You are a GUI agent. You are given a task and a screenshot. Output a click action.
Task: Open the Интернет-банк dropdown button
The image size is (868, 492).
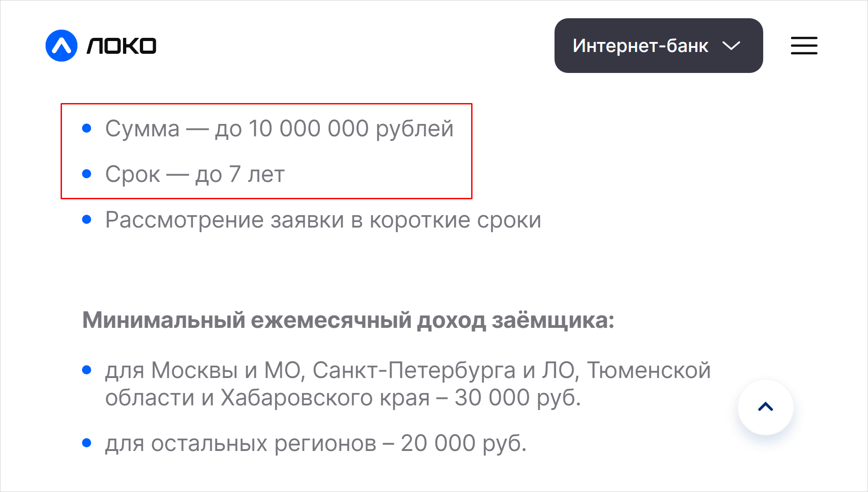click(x=640, y=46)
